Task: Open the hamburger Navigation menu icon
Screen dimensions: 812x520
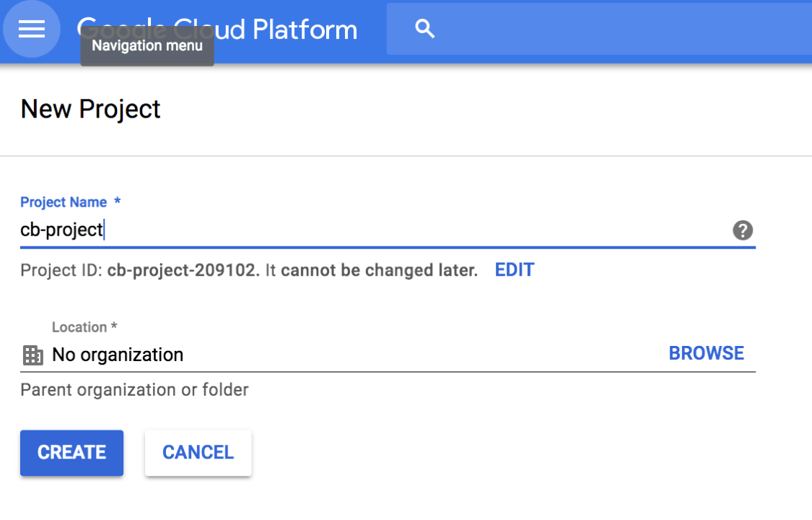Action: pyautogui.click(x=32, y=28)
